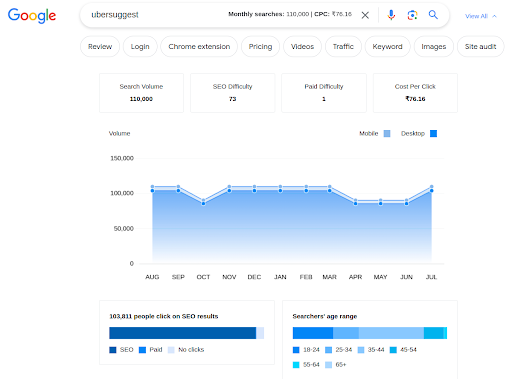Select the Keyword filter chip
The image size is (512, 379).
pyautogui.click(x=387, y=47)
